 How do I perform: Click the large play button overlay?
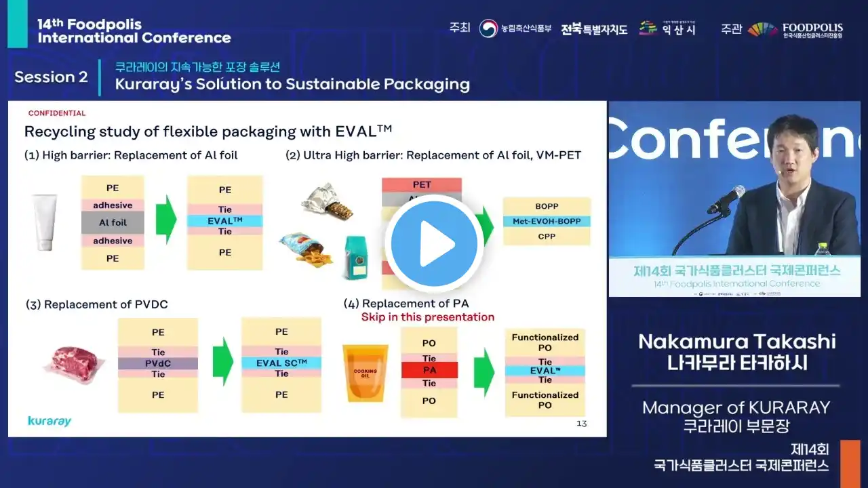434,243
